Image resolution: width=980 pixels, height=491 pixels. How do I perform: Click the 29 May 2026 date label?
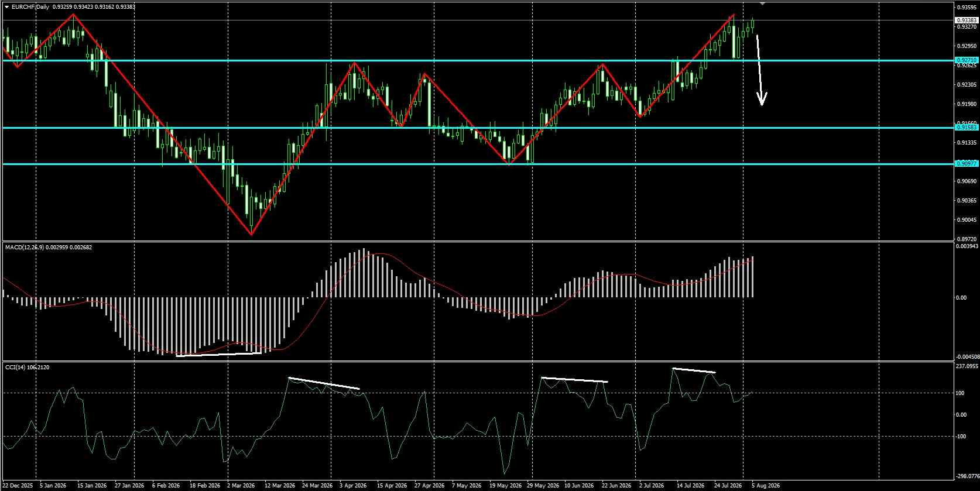(543, 486)
